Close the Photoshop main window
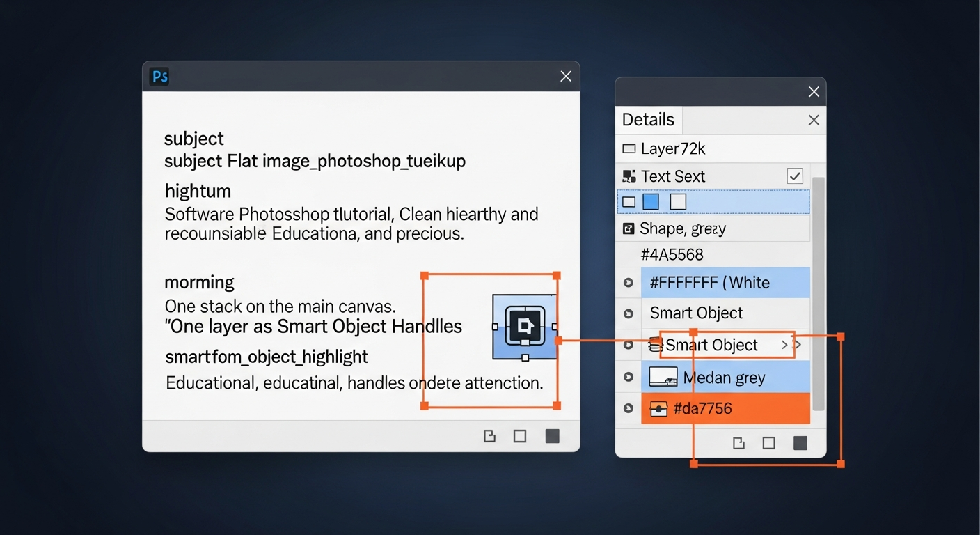Screen dimensions: 980x535 (x=566, y=77)
